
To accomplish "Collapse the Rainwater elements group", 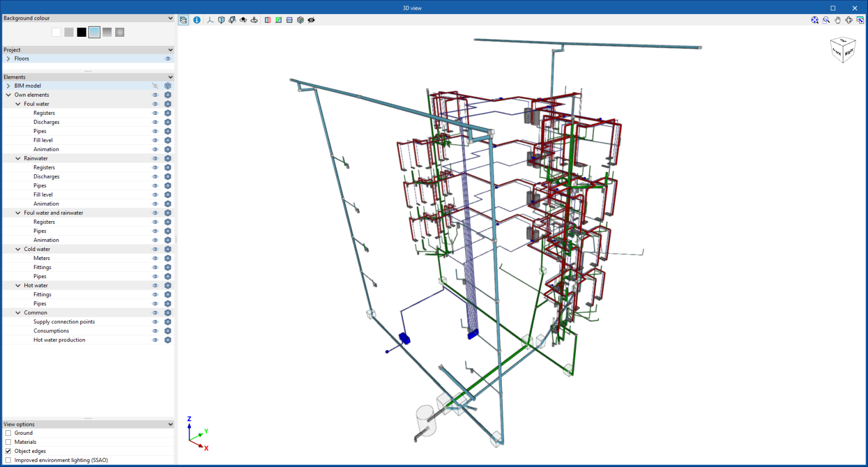I will pos(18,158).
